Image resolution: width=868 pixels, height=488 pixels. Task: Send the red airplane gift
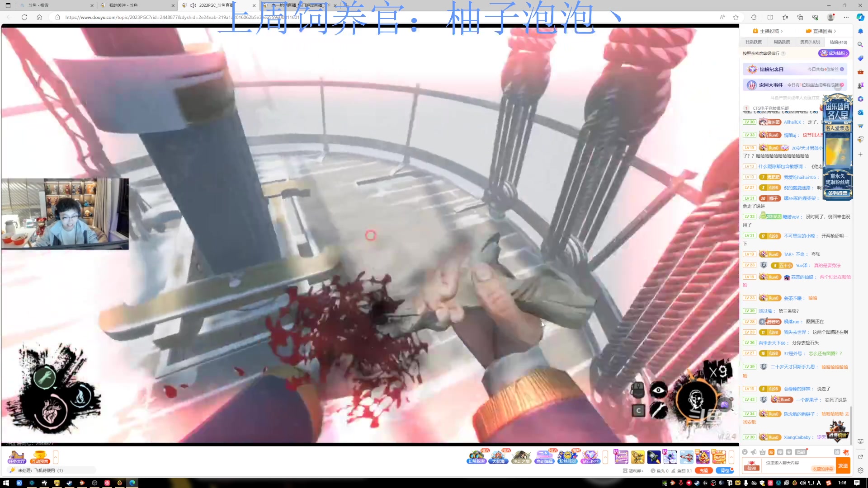686,457
